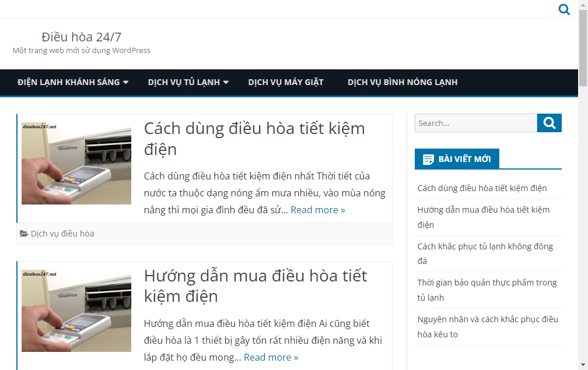Open article title Cách dùng điều hòa tiết kiệm điện
588x370 pixels.
[x=254, y=139]
